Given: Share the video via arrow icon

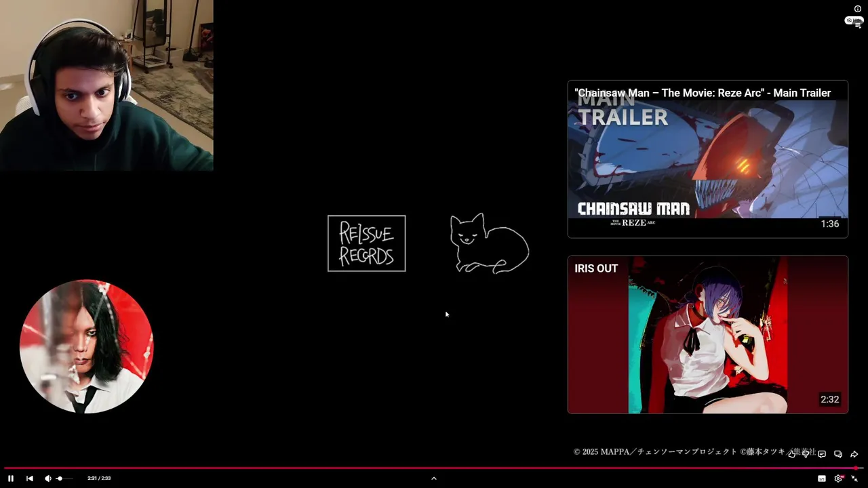Looking at the screenshot, I should 854,454.
